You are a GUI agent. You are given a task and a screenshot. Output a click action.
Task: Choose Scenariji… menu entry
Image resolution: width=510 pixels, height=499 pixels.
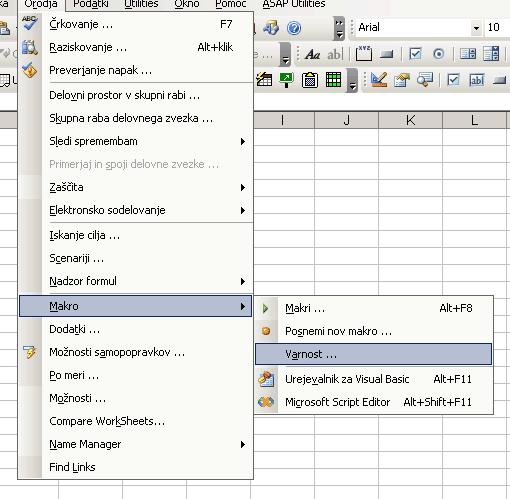pyautogui.click(x=136, y=258)
